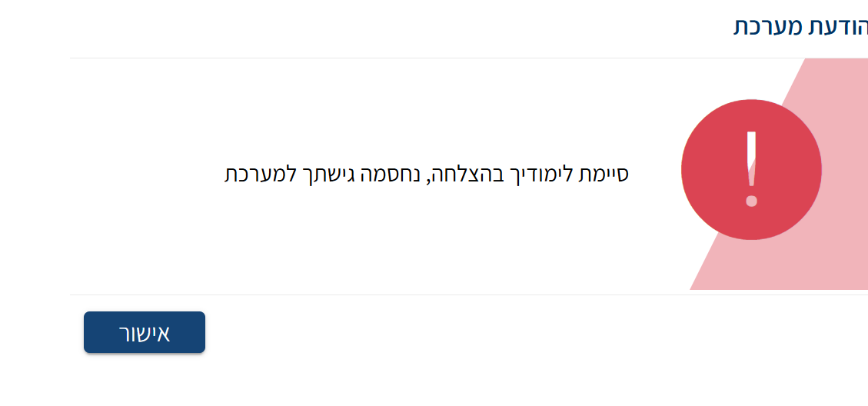Click the red exclamation warning icon

[751, 169]
